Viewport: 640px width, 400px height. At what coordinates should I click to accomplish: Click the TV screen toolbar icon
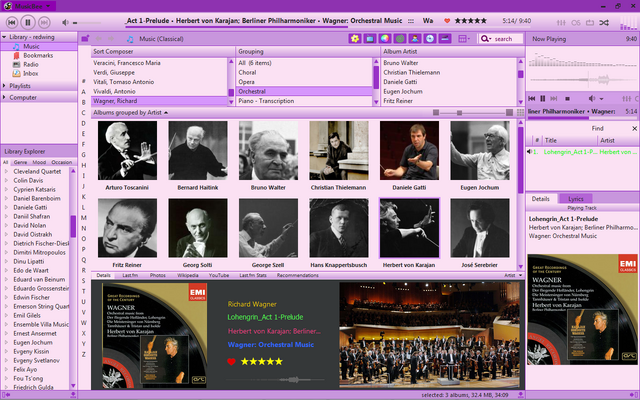pos(370,39)
